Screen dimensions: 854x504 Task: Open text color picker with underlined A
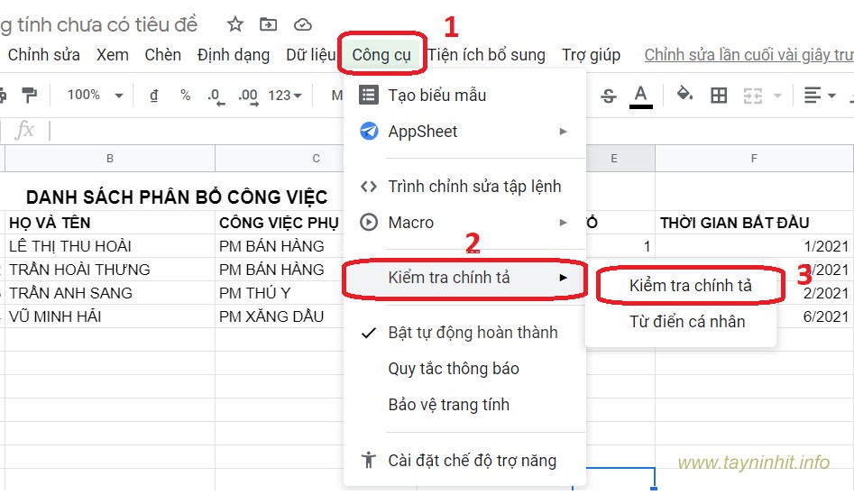point(641,96)
